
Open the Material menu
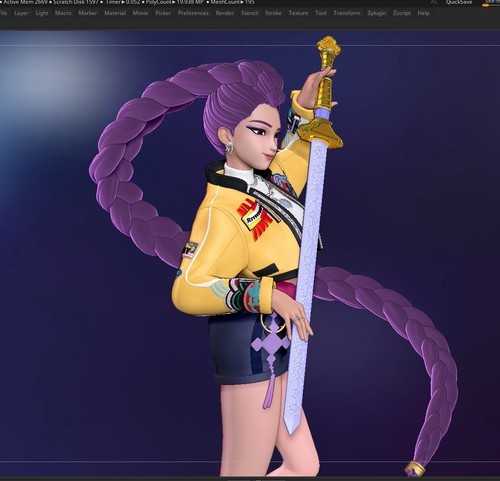point(115,13)
